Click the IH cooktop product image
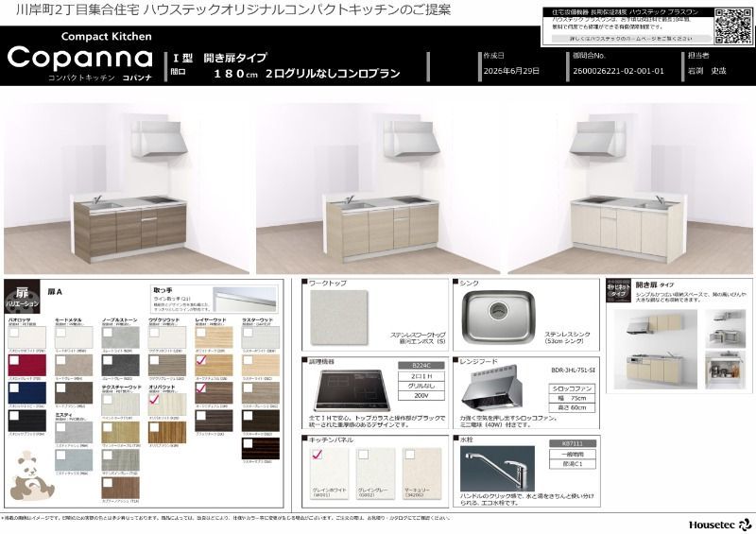 point(353,389)
